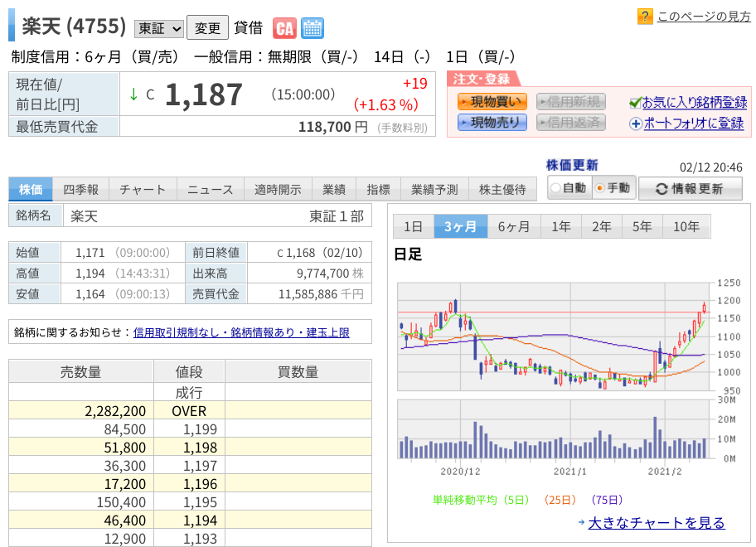Switch to the 業績予測 tab
The width and height of the screenshot is (756, 547).
point(434,190)
